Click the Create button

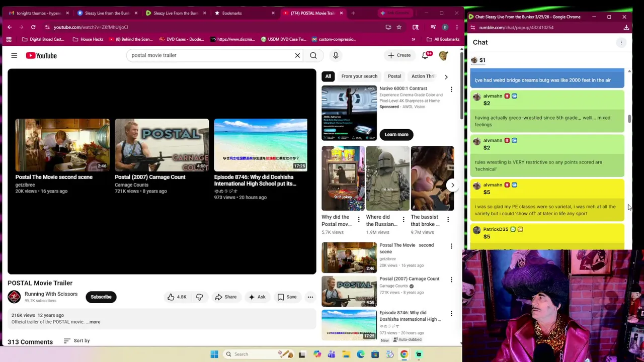(x=399, y=55)
